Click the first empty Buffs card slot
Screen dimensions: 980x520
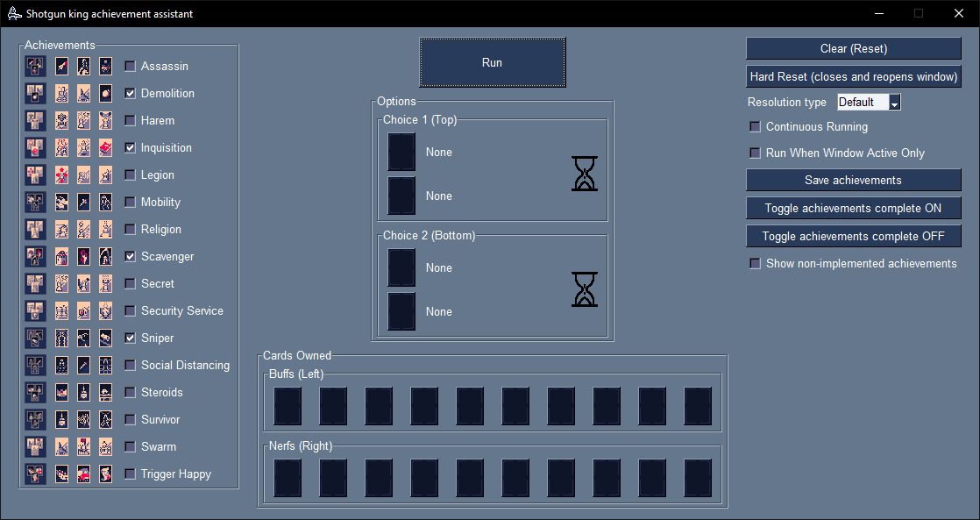pyautogui.click(x=288, y=406)
